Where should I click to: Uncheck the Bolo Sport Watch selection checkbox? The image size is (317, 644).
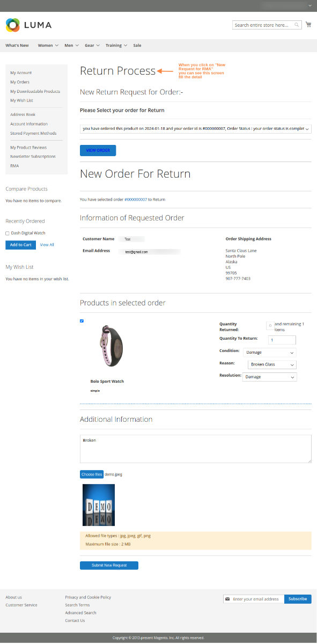pyautogui.click(x=82, y=321)
